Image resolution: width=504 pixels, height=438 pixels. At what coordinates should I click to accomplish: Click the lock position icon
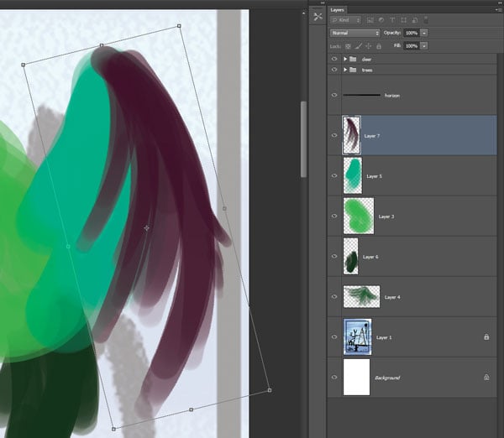[368, 45]
